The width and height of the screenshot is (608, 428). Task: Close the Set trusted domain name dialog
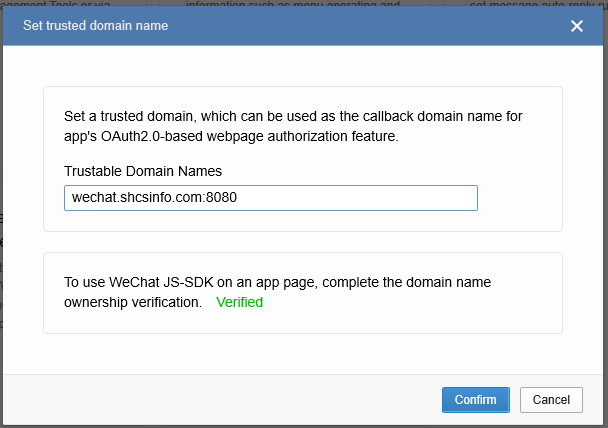tap(577, 26)
